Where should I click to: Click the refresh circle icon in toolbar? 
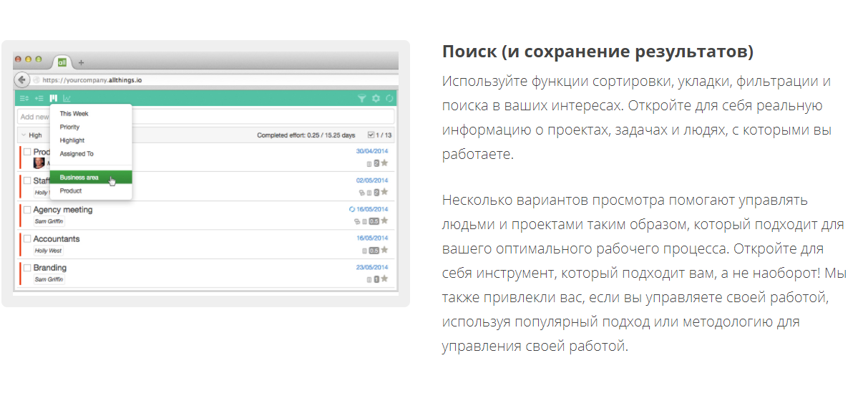(x=390, y=98)
